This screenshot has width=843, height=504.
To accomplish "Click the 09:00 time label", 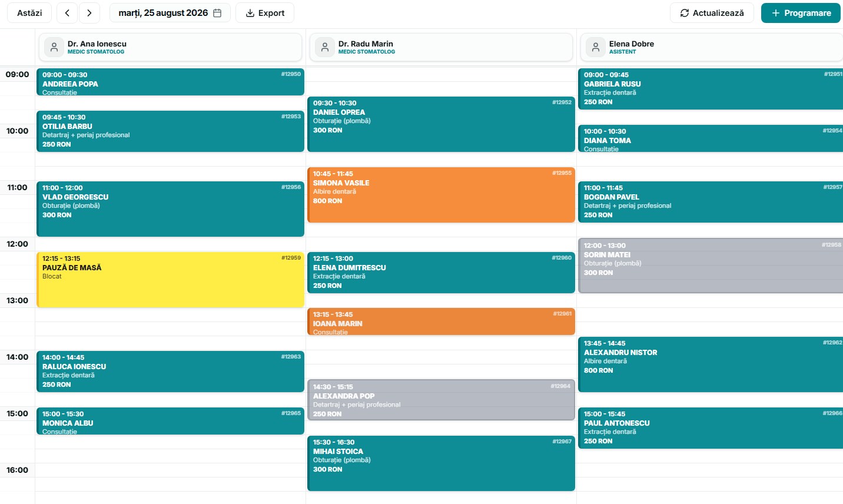I will (17, 74).
